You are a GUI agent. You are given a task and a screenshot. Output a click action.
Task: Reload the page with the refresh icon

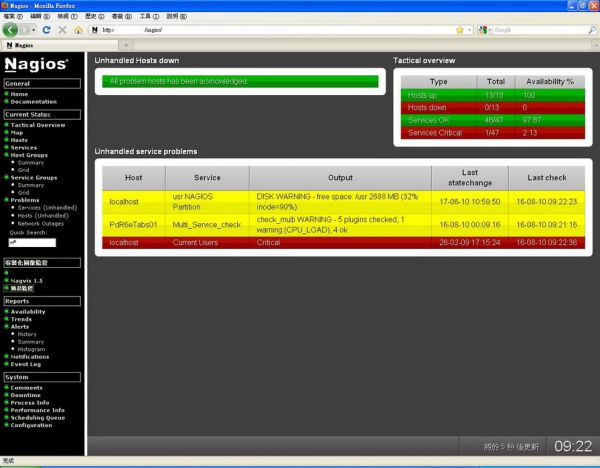pyautogui.click(x=47, y=30)
